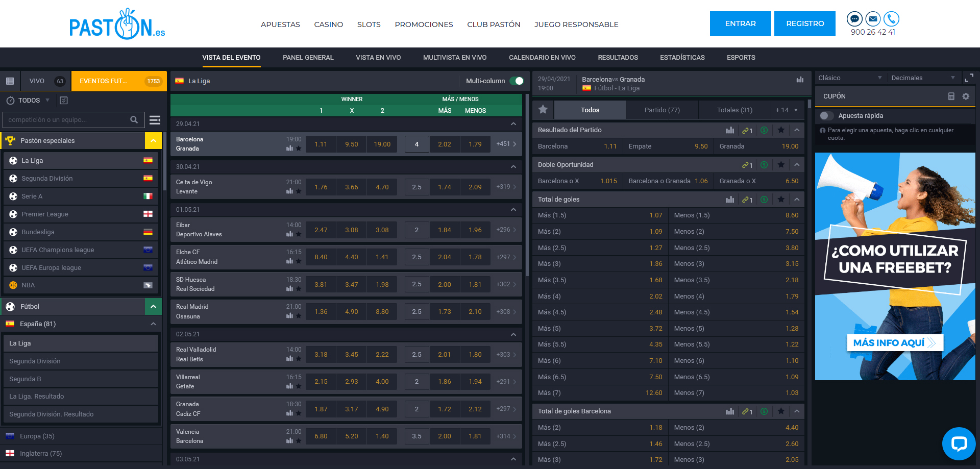Select Más (2.5) odds 1.27

tap(600, 248)
